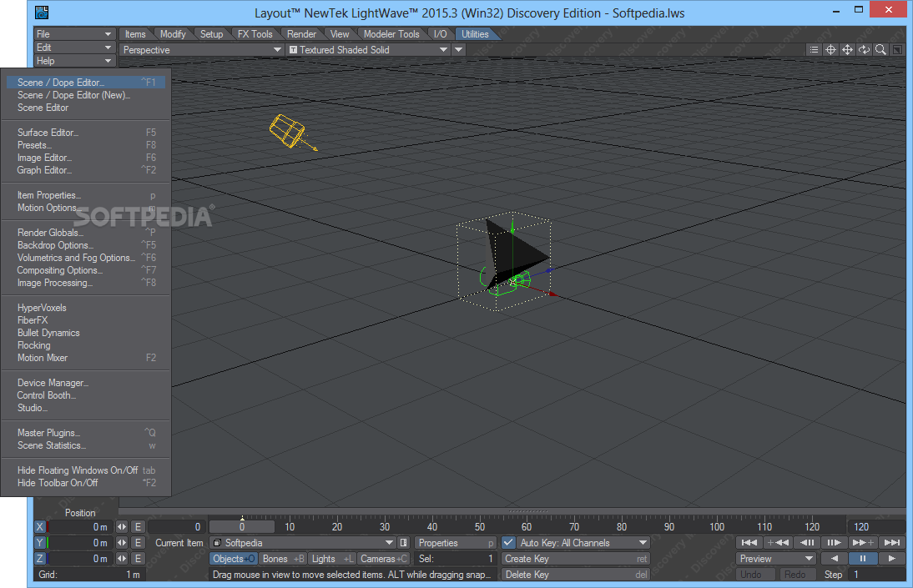
Task: Switch selection mode to Objects
Action: 234,558
